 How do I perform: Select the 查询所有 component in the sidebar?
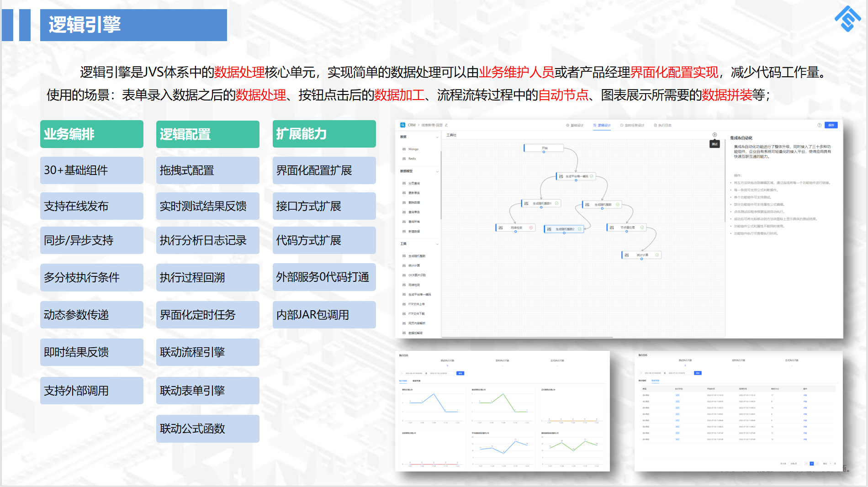[x=411, y=222]
